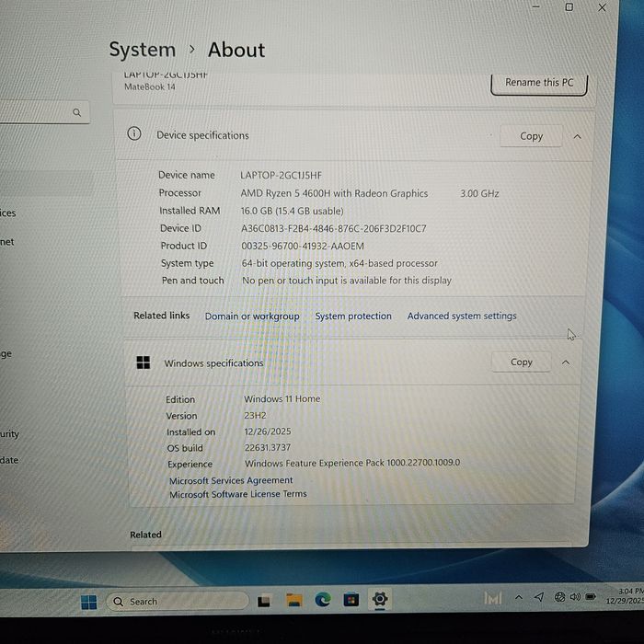Select the 3.00 GHz value
The width and height of the screenshot is (644, 644).
click(x=479, y=193)
